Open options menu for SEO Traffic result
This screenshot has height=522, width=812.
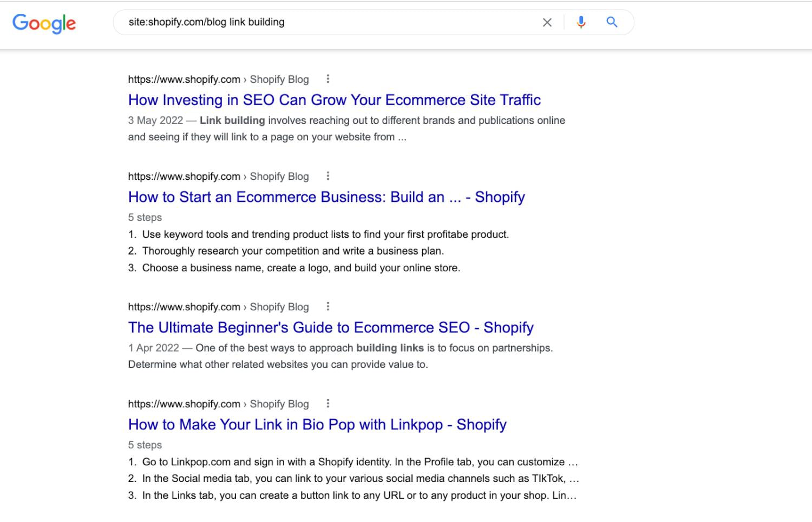(328, 79)
